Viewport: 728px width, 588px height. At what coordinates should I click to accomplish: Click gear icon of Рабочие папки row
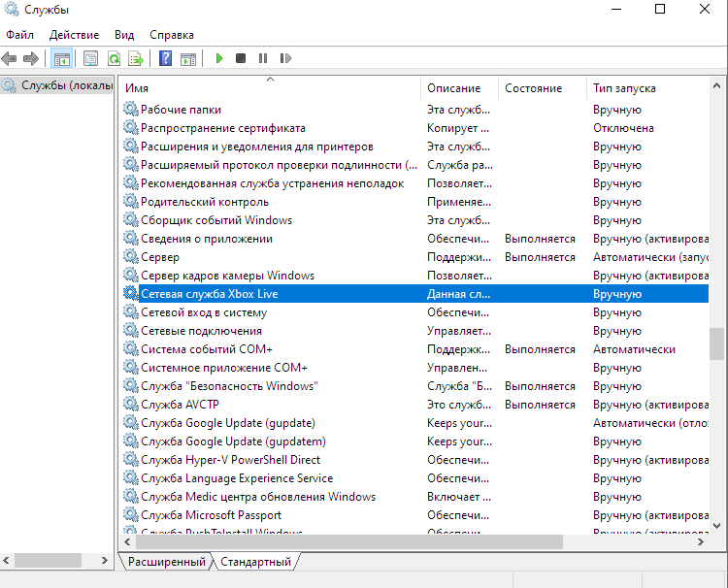131,109
